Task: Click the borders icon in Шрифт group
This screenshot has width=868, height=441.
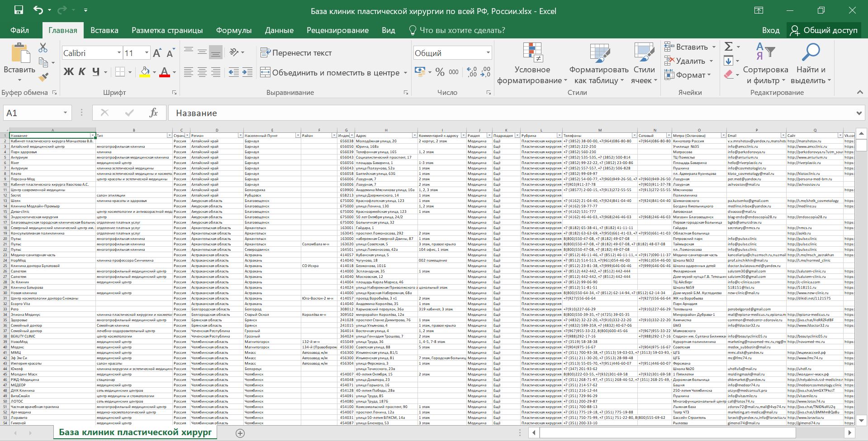Action: (x=120, y=72)
